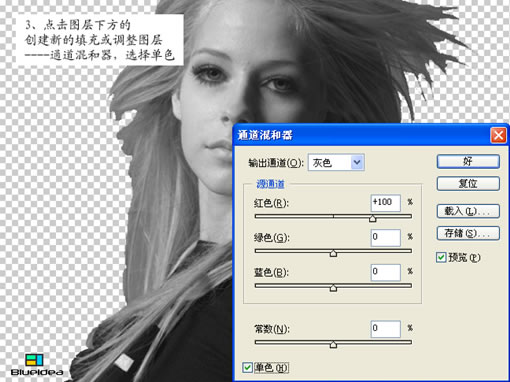The image size is (510, 382).
Task: Click the 常数(N) percentage input field
Action: (x=386, y=329)
